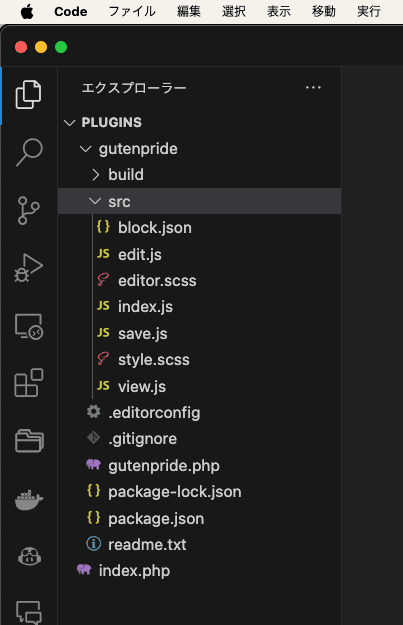Screen dimensions: 403x625
Task: Open the Run and Debug view icon
Action: point(29,268)
